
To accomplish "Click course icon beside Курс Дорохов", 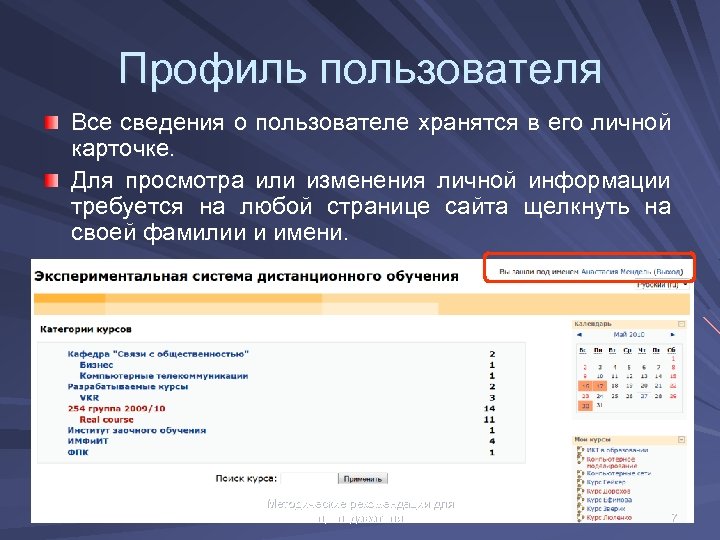I will 580,491.
